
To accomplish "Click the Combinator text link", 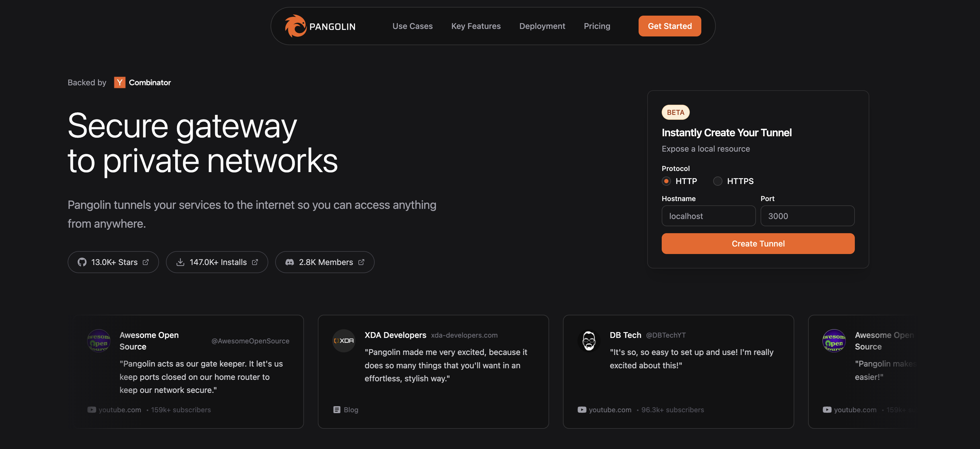I will click(x=149, y=82).
